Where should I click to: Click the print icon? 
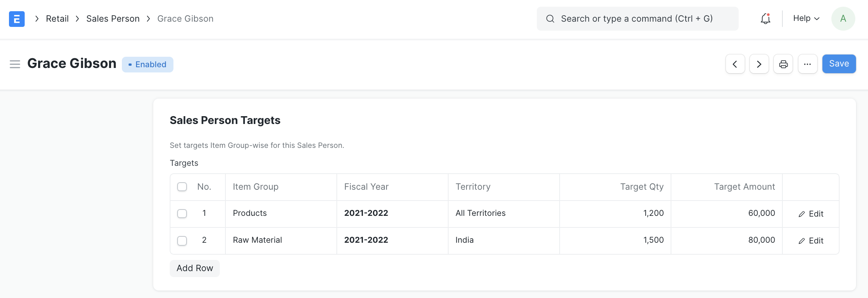click(x=783, y=64)
